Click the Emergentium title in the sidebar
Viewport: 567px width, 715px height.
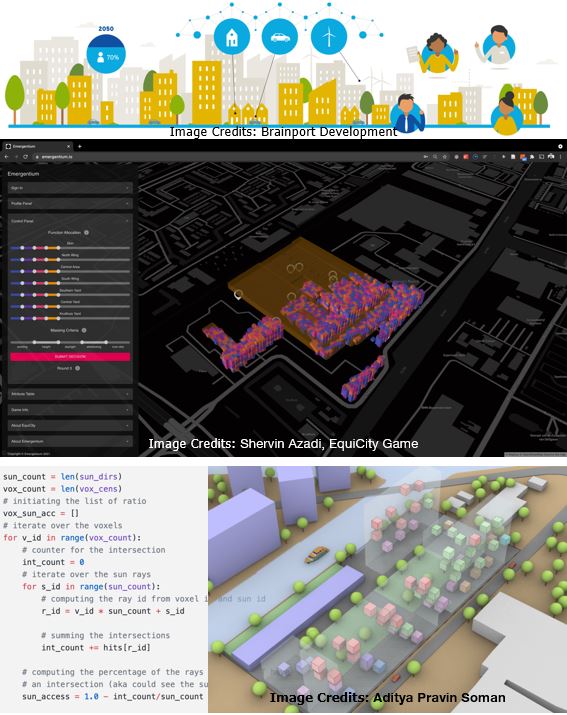click(x=23, y=174)
